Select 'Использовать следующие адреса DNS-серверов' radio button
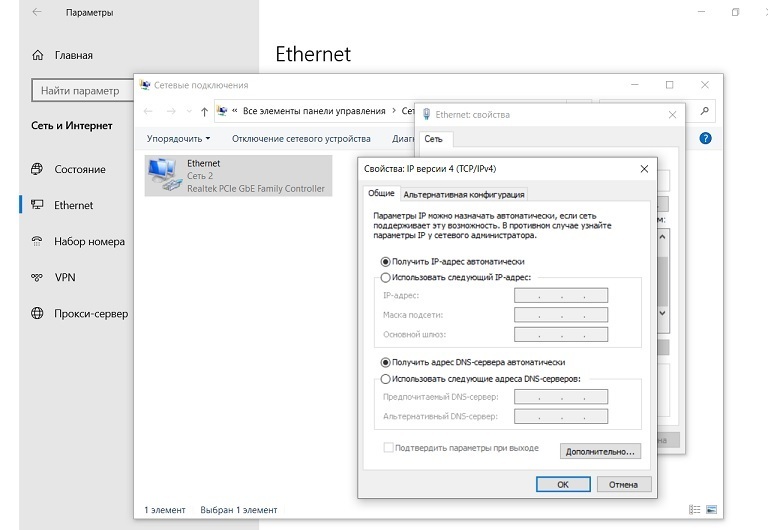 pyautogui.click(x=386, y=379)
